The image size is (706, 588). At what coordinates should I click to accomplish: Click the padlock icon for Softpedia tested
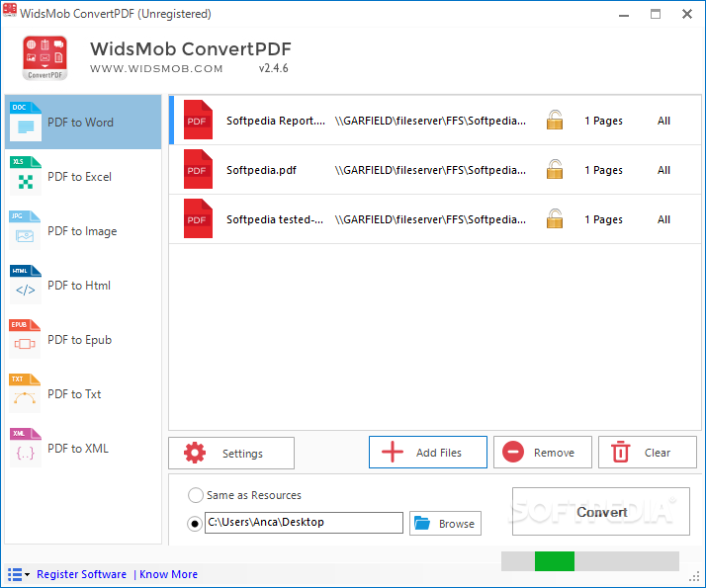click(x=555, y=219)
